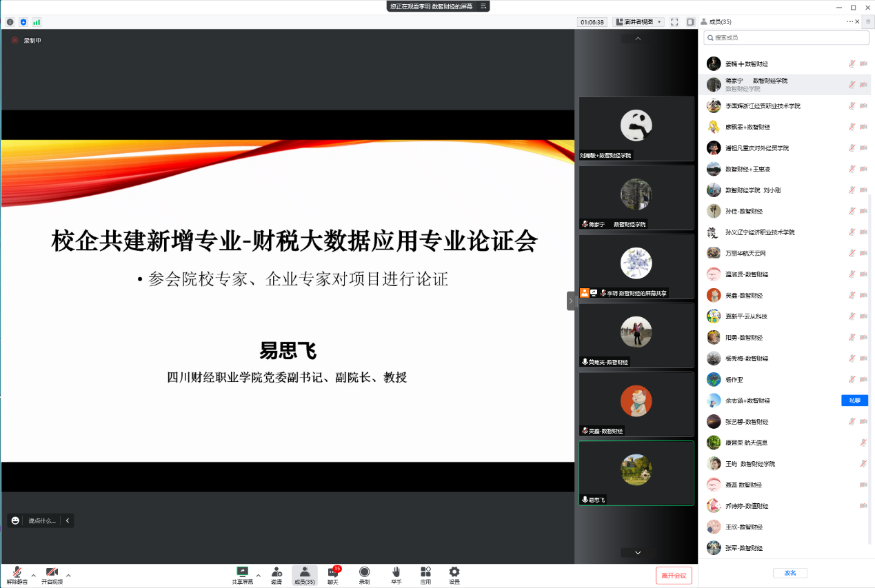Viewport: 875px width, 588px height.
Task: Open the 应用 apps icon
Action: pyautogui.click(x=425, y=575)
